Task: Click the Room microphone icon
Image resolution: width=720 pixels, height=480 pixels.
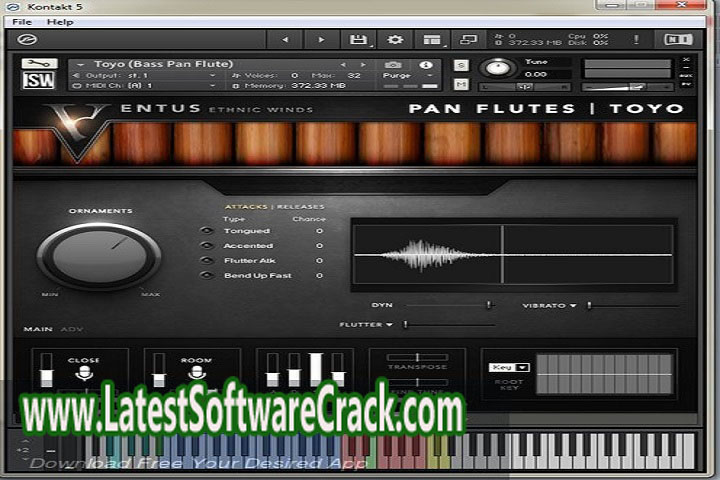Action: click(x=196, y=374)
